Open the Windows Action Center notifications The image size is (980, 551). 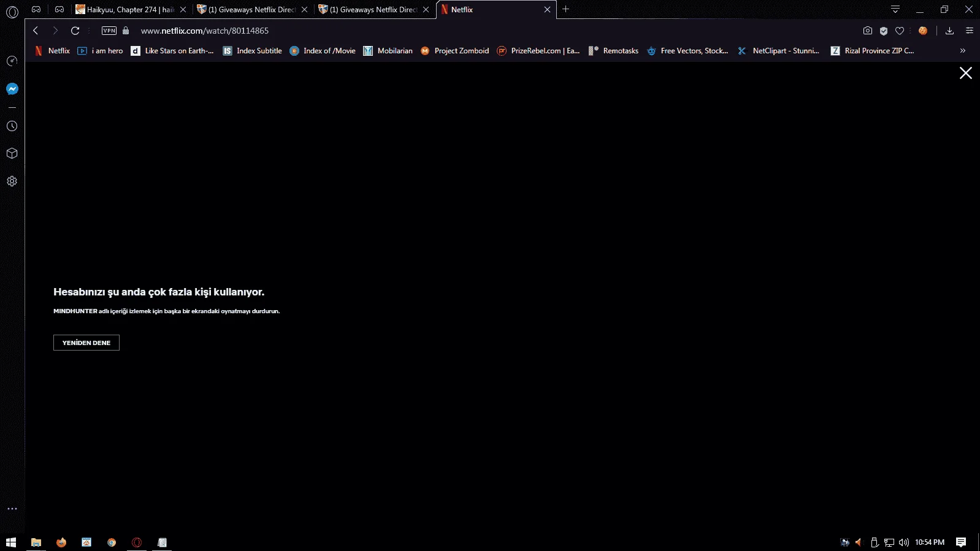[961, 542]
